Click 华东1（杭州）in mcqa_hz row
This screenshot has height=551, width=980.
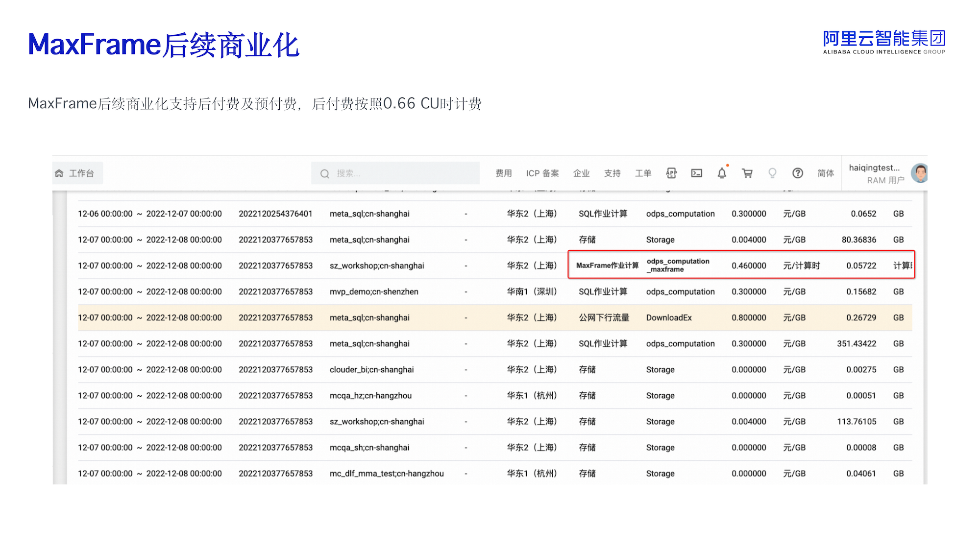pos(532,395)
